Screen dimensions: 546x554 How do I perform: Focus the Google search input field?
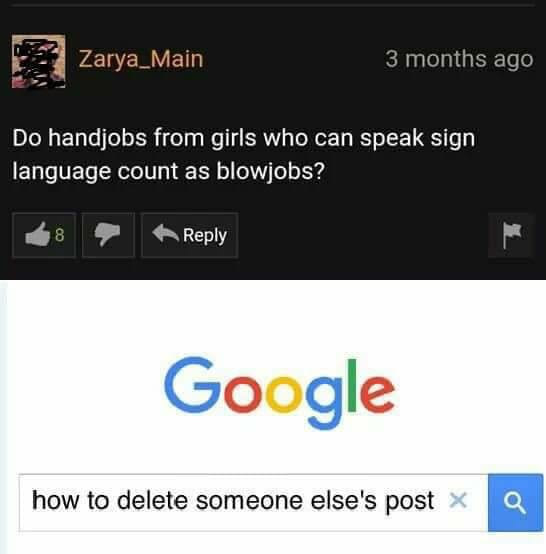tap(253, 502)
